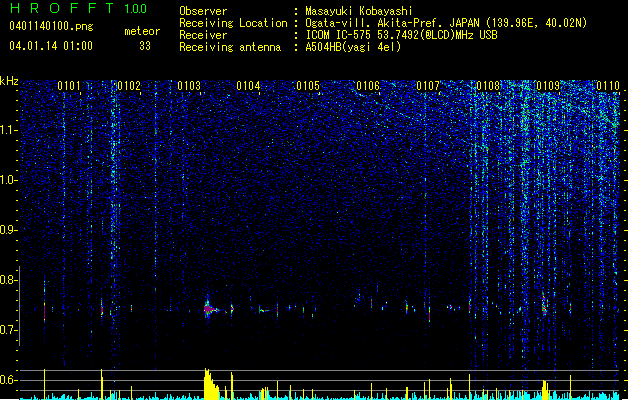Click the tall yellow intensity peak after 0103
The height and width of the screenshot is (400, 629).
click(211, 384)
